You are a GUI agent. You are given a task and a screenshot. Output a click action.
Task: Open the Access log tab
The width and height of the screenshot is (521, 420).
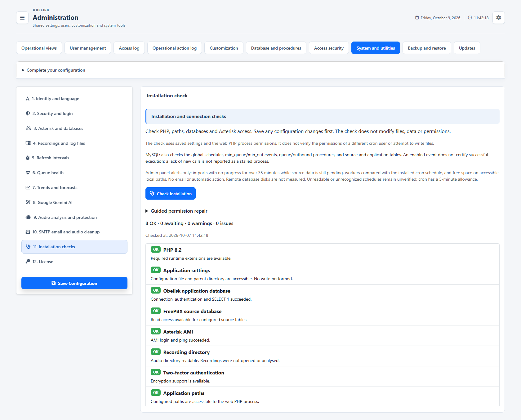(x=129, y=48)
